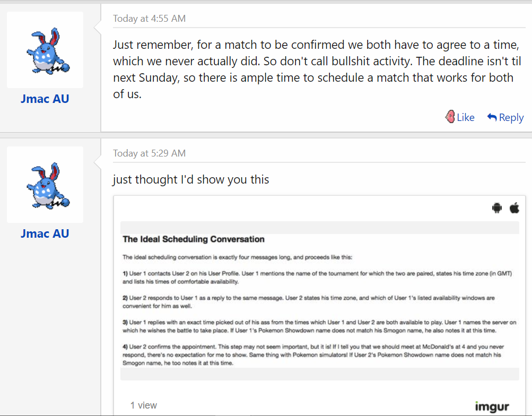Viewport: 532px width, 416px height.
Task: Click the heart icon next to Like
Action: [450, 117]
